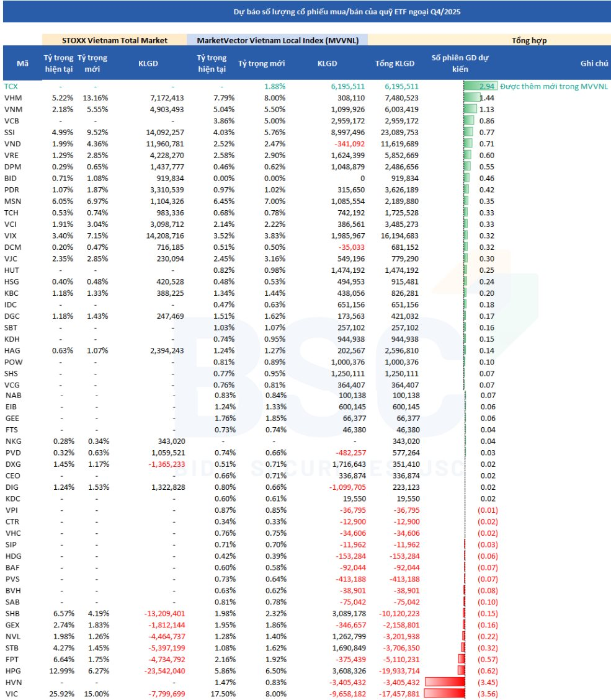This screenshot has height=700, width=611.
Task: Select SSI total KLGD value 23,089,753
Action: pos(397,132)
